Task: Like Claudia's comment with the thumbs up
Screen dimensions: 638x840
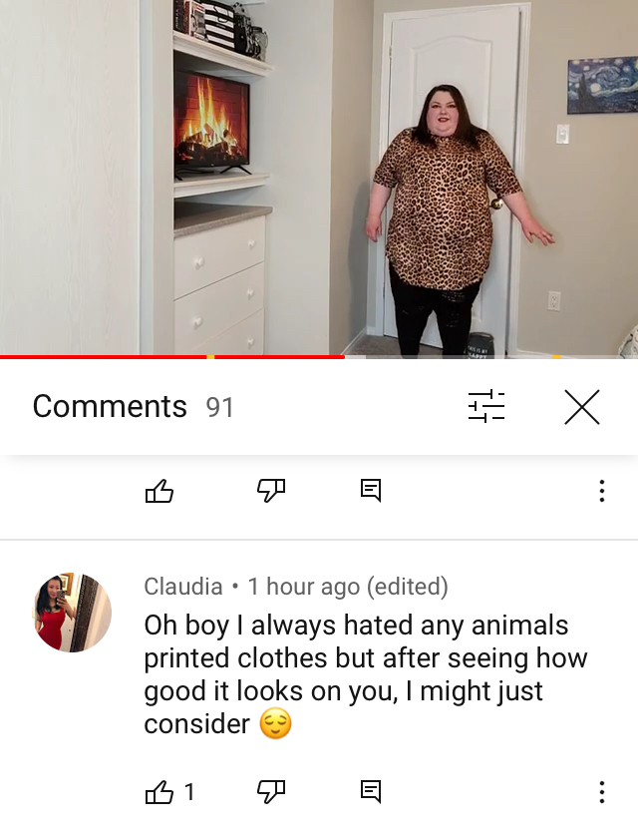Action: 159,792
